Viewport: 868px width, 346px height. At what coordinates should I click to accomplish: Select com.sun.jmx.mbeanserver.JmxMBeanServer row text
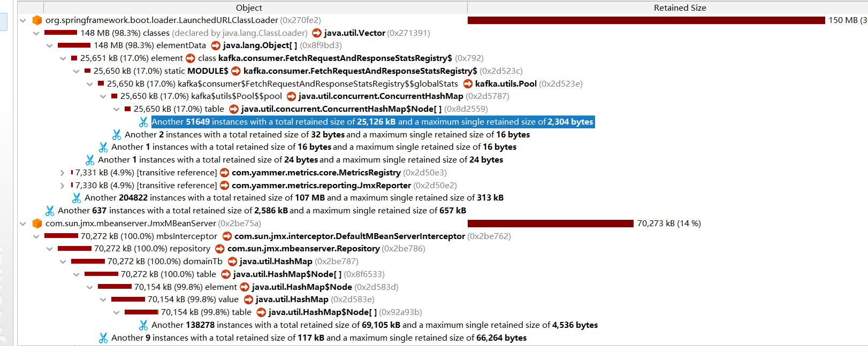(x=131, y=224)
